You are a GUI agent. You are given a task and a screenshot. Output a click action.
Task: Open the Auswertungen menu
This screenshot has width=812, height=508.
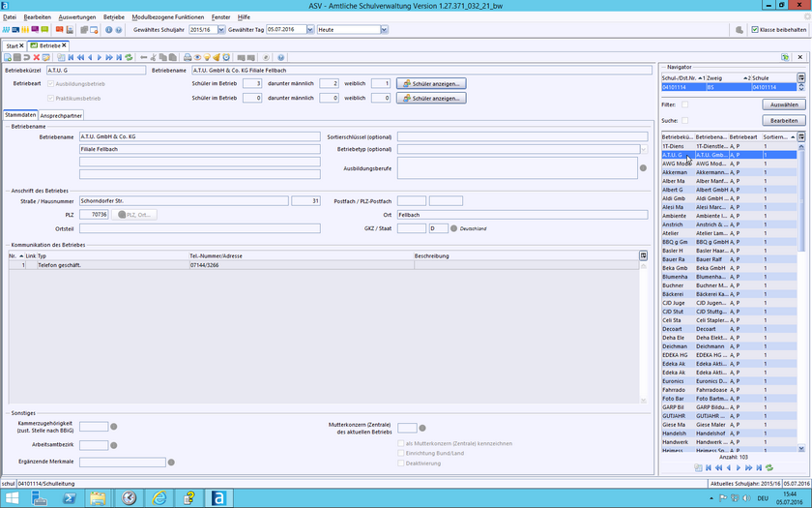click(x=76, y=17)
